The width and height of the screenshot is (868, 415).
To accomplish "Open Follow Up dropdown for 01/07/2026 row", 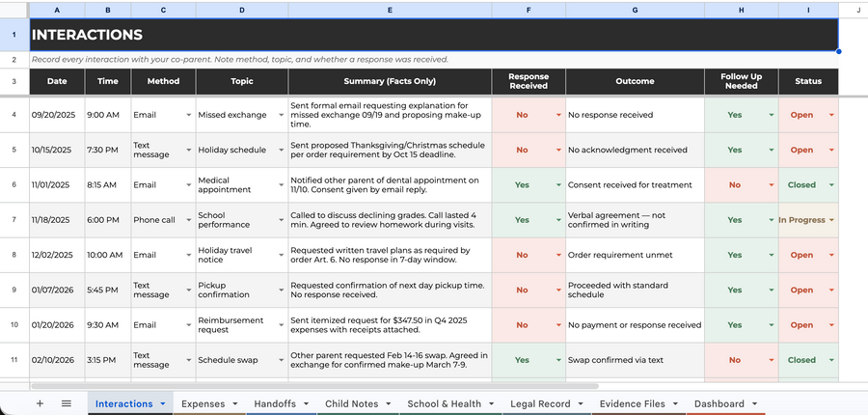I will click(772, 290).
